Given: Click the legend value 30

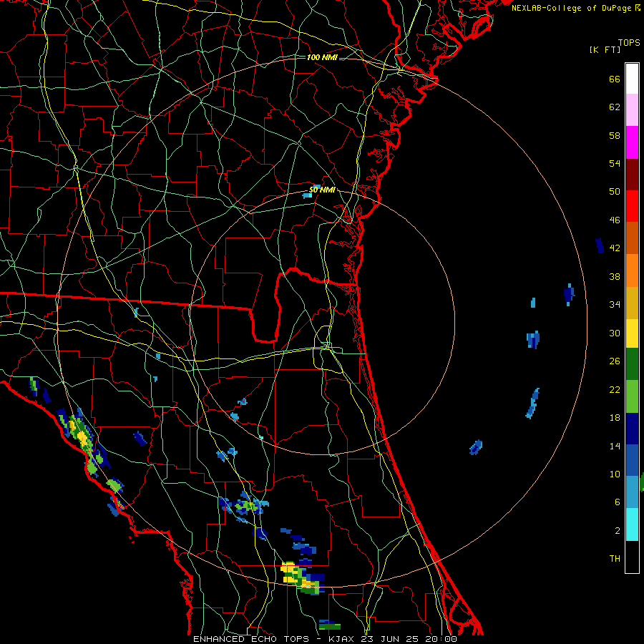Looking at the screenshot, I should coord(615,333).
